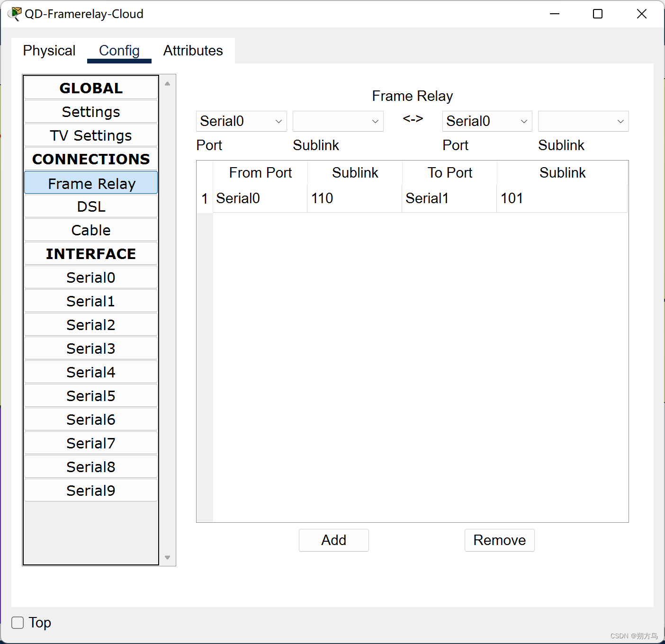Enable the Top checkbox
Screen dimensions: 665x644
click(x=18, y=623)
